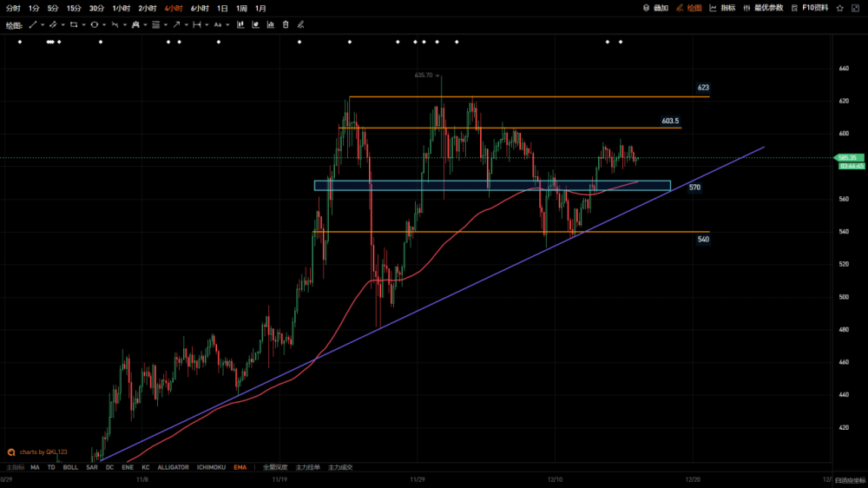Choose the arrow drawing tool
This screenshot has width=868, height=488.
176,24
